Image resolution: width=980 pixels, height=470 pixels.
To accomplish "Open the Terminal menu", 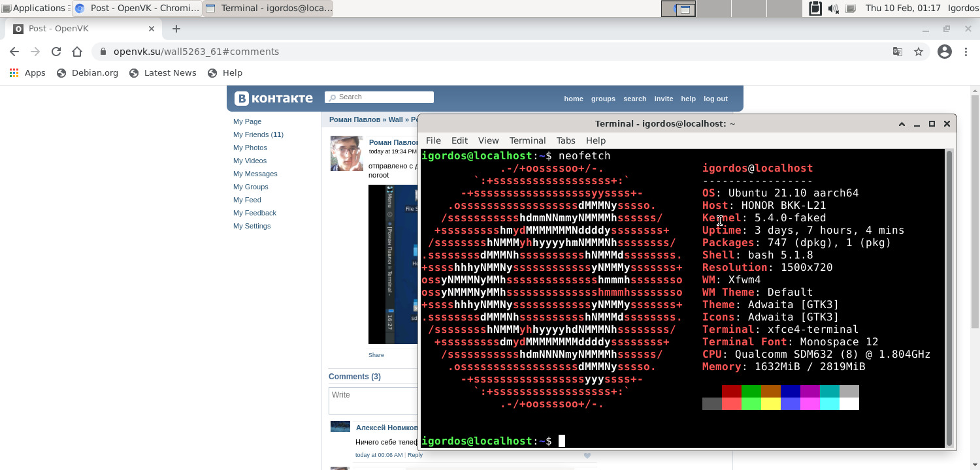I will click(527, 140).
